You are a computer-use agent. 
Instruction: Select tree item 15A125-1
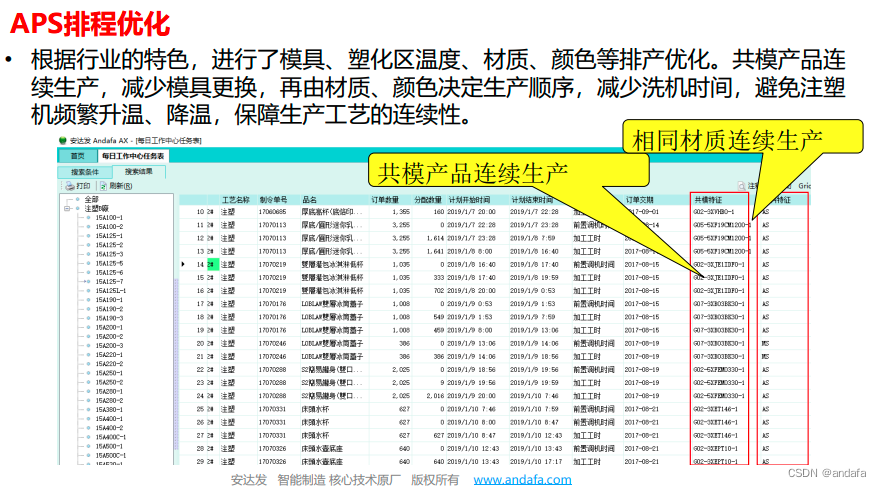click(x=109, y=236)
